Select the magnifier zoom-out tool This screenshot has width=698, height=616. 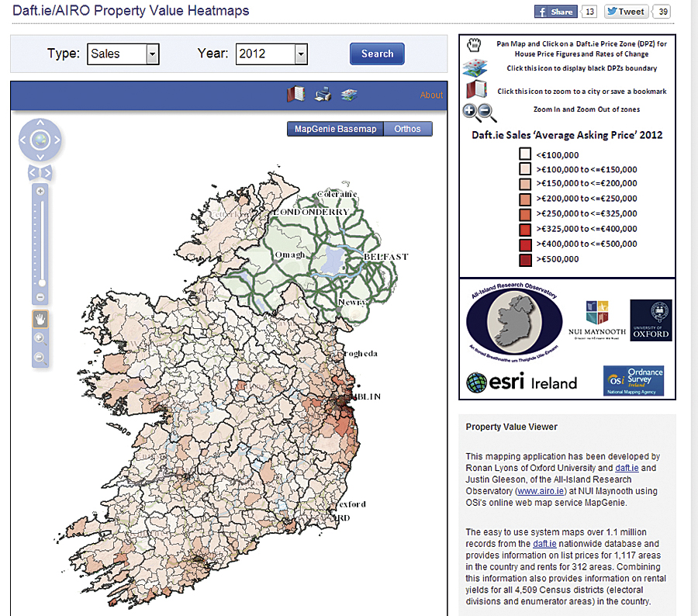(40, 358)
